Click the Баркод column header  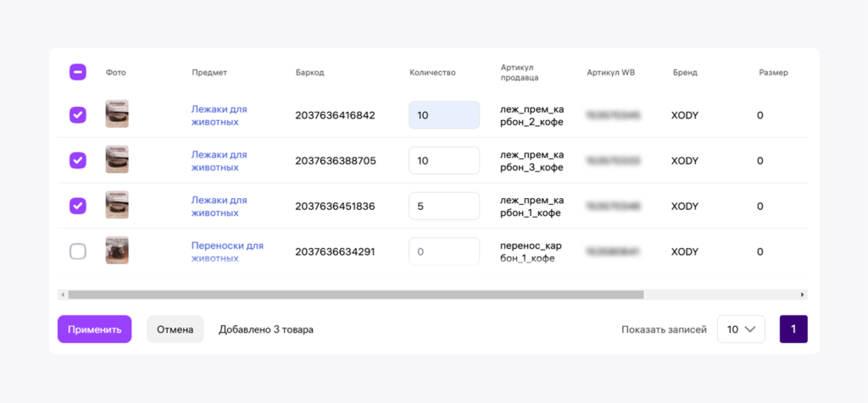(310, 73)
